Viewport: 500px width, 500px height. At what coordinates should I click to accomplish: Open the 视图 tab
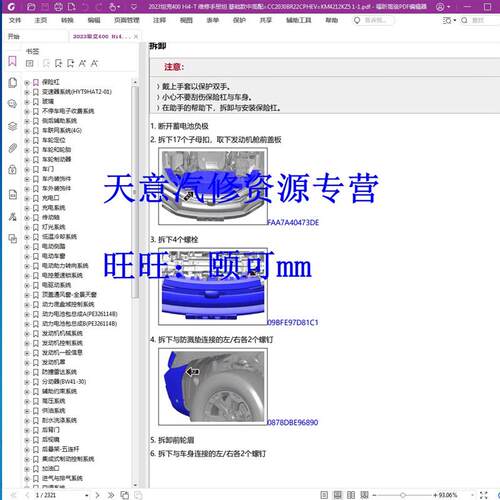click(186, 20)
